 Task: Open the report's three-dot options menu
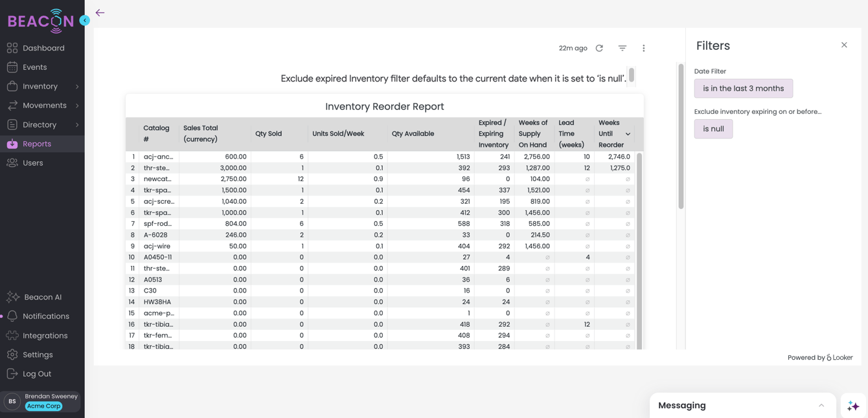tap(643, 47)
